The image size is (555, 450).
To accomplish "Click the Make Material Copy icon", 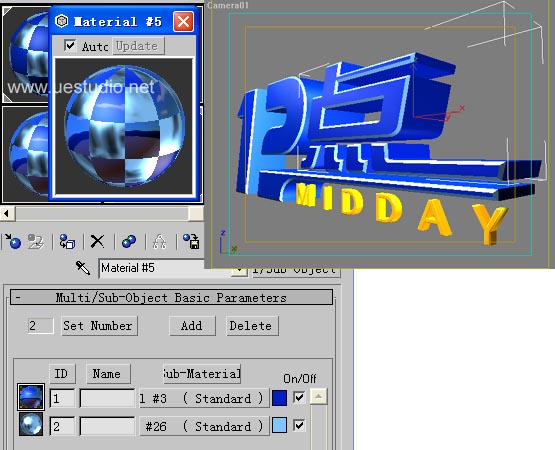I will pos(129,241).
